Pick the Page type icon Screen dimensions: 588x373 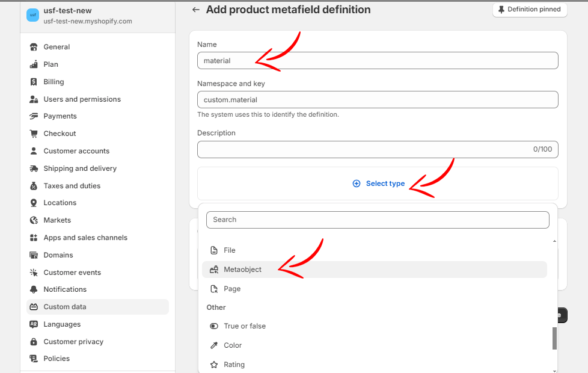214,289
